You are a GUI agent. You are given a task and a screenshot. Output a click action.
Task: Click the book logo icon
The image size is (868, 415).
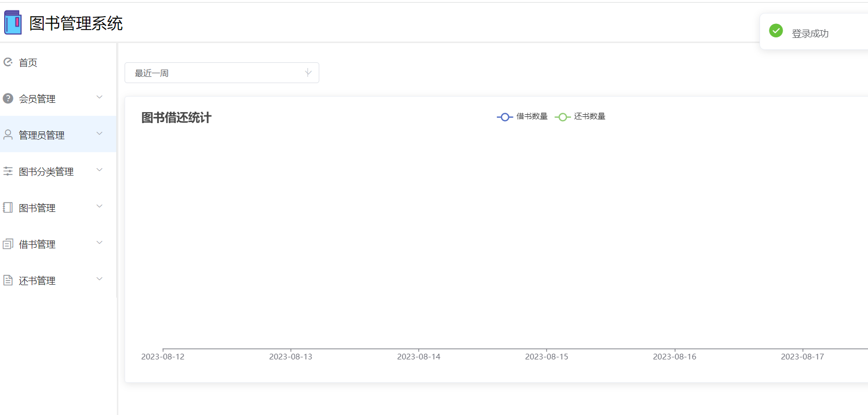(x=13, y=23)
